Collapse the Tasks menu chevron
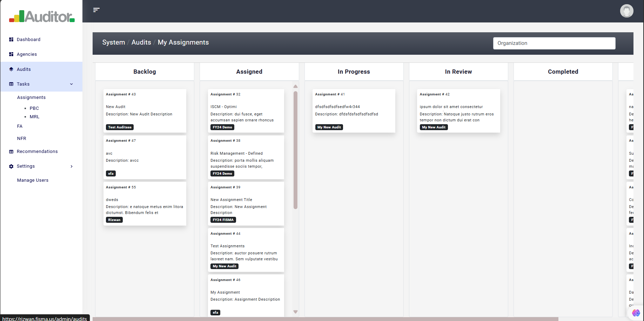The image size is (644, 321). pyautogui.click(x=72, y=84)
